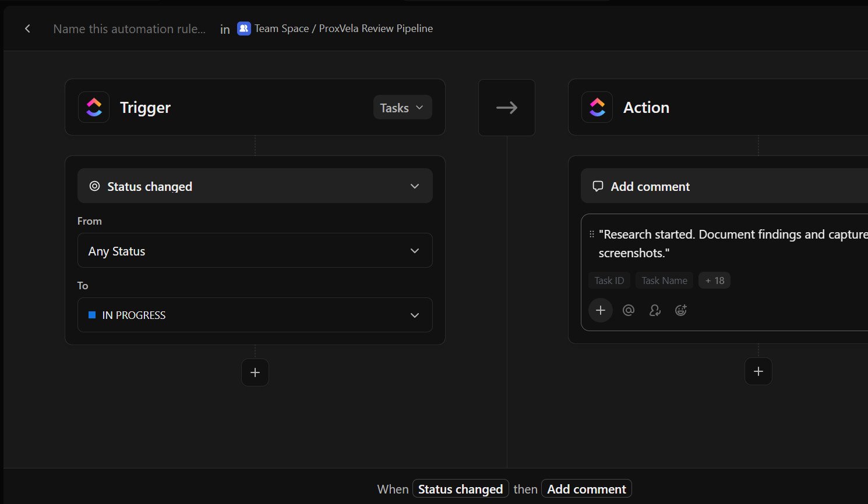The width and height of the screenshot is (868, 504).
Task: Click the "When" text in summary bar
Action: tap(393, 489)
